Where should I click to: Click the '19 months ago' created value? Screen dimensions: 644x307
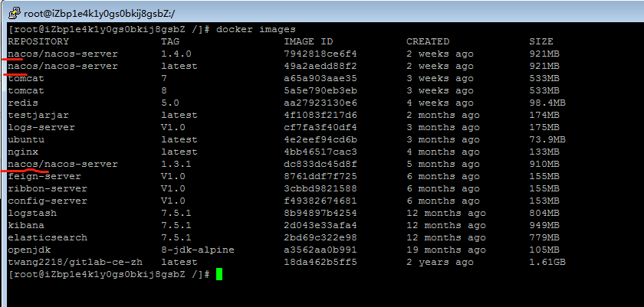(446, 250)
